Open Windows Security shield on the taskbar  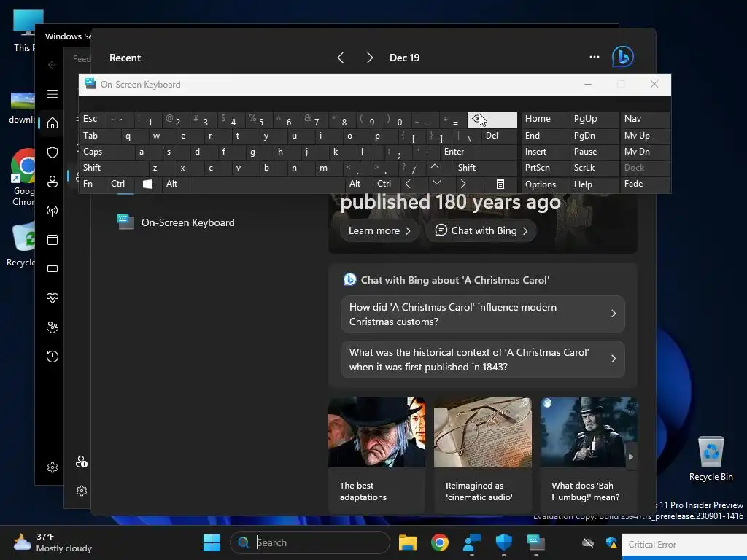503,542
